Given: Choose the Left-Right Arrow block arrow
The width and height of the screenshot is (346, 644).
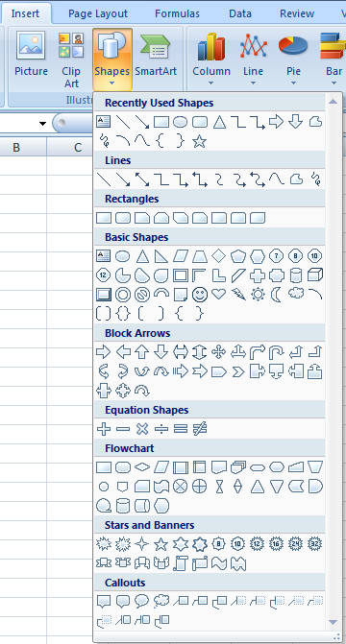Looking at the screenshot, I should tap(180, 352).
